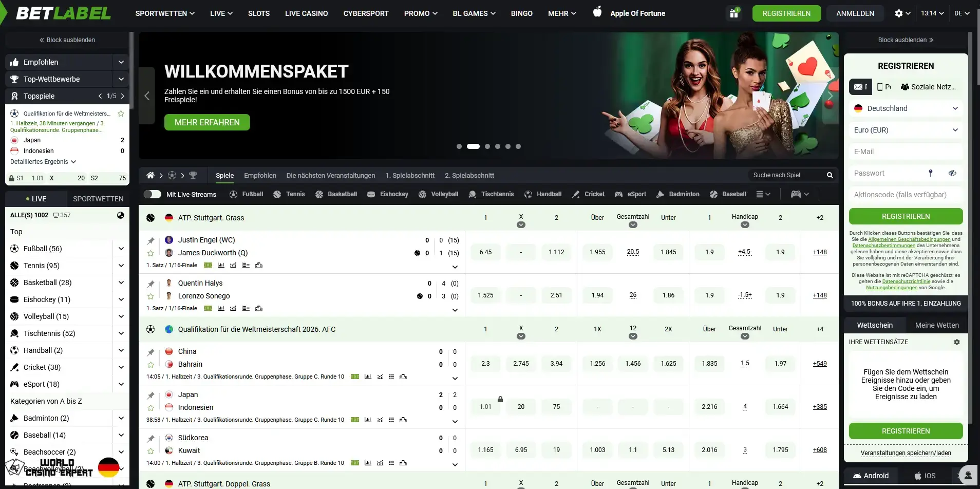Click Veranstaltungen speichern/laden link
980x489 pixels.
906,453
